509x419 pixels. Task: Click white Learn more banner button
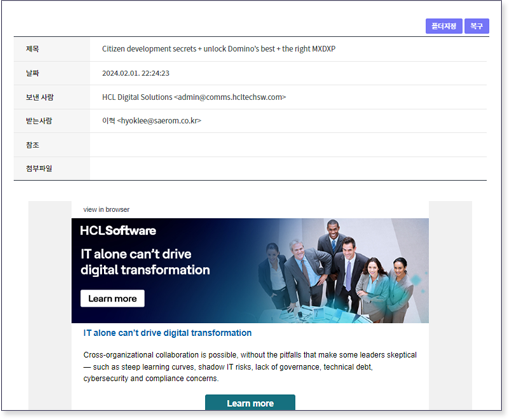112,298
